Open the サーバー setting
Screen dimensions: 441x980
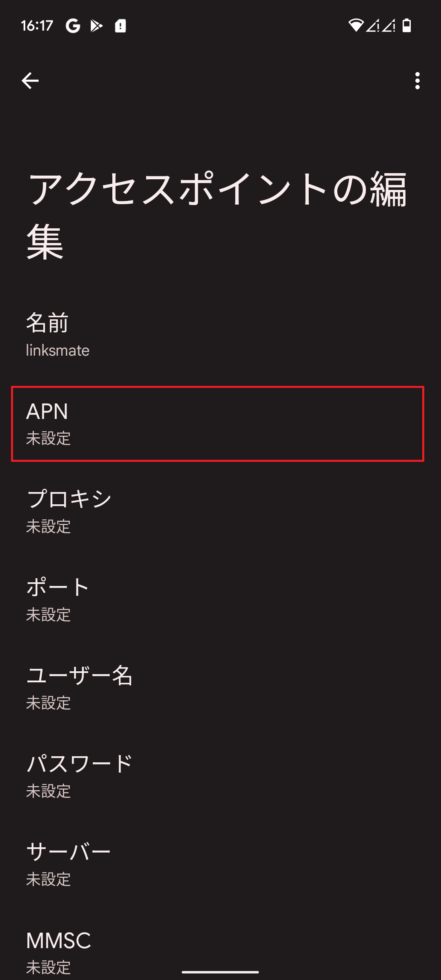220,864
